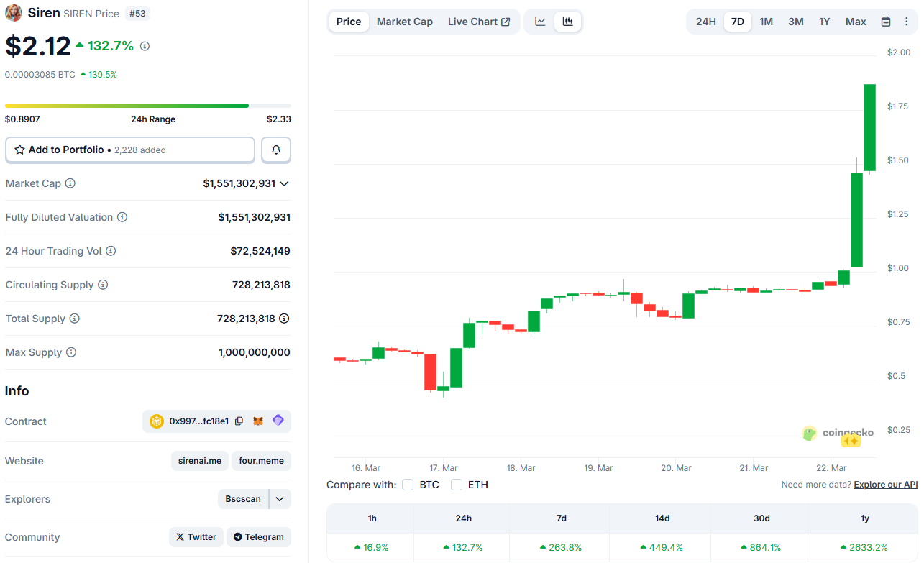Open the Explorers dropdown arrow
Screen dimensions: 924x563
click(x=279, y=498)
